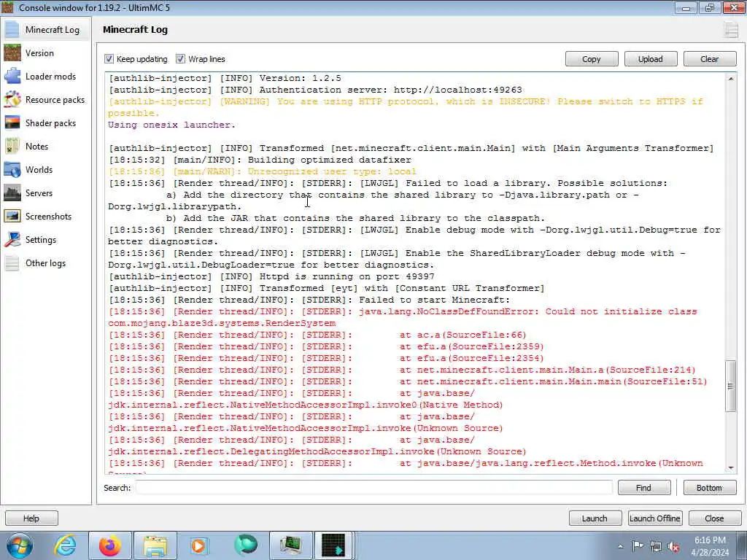
Task: Switch to the Other logs page
Action: (45, 262)
